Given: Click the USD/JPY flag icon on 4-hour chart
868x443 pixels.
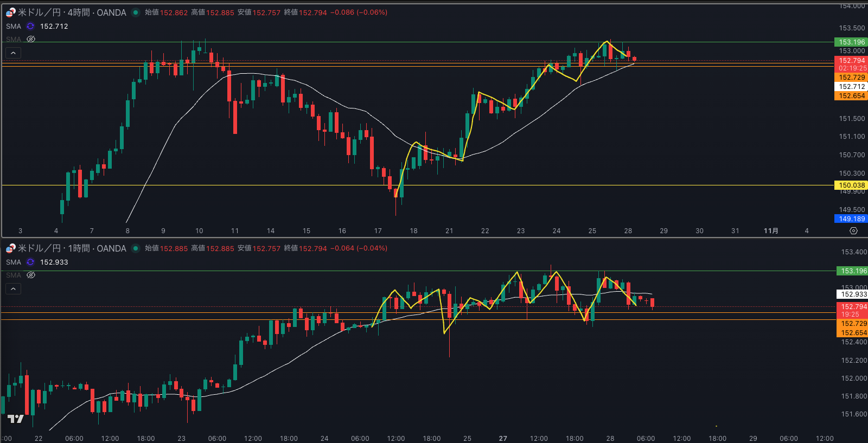Looking at the screenshot, I should (x=10, y=12).
